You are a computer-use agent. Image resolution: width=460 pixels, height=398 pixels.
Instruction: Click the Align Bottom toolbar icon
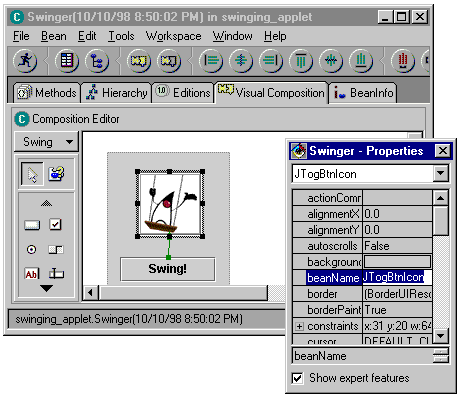point(361,61)
